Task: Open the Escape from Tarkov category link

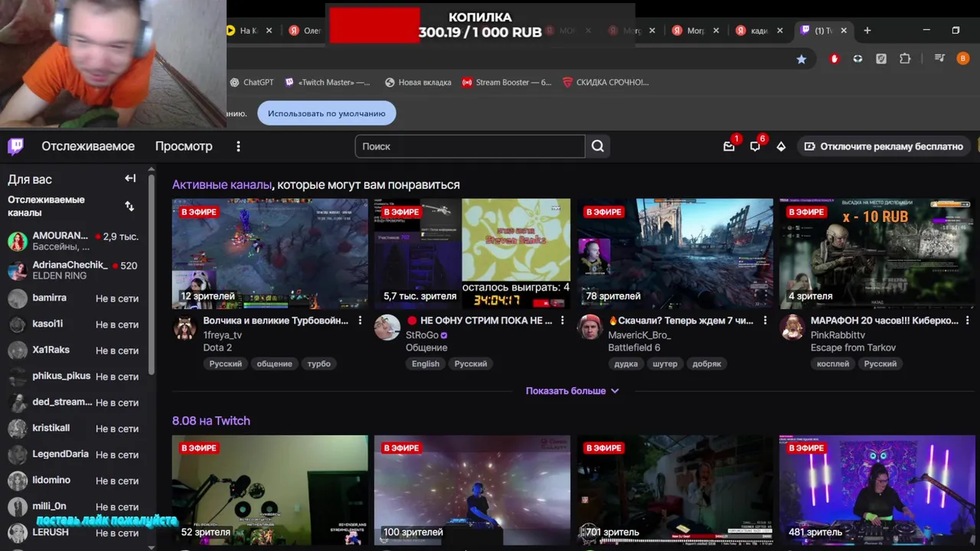Action: point(853,347)
